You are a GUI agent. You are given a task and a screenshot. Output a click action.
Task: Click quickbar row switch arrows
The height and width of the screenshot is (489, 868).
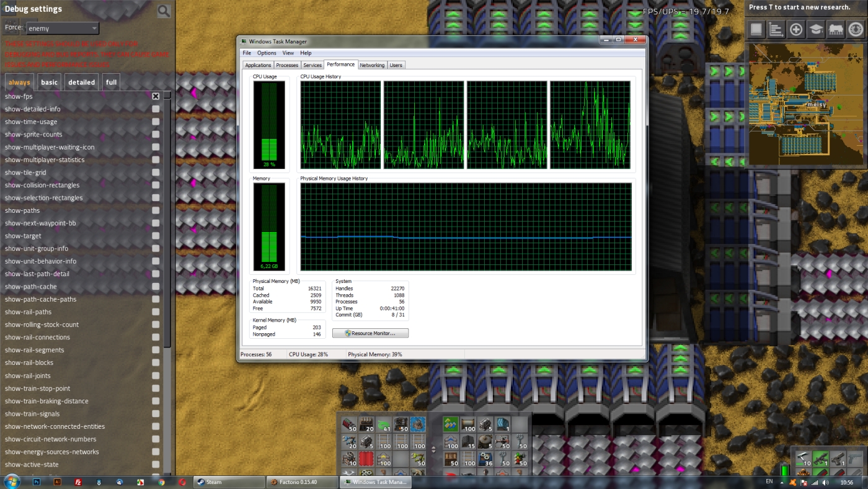pyautogui.click(x=433, y=449)
